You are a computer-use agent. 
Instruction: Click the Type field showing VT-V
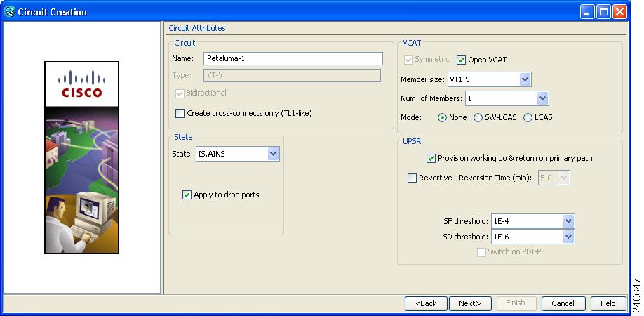pyautogui.click(x=292, y=76)
